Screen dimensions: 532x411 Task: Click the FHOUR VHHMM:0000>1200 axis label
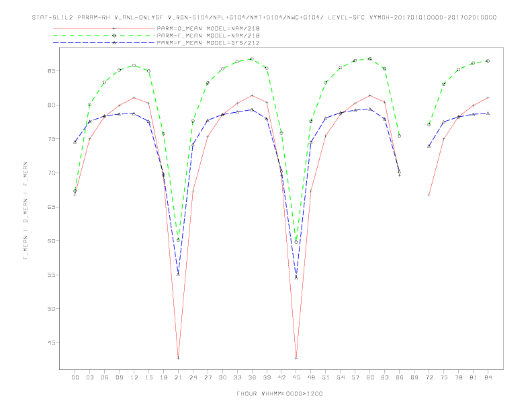279,394
